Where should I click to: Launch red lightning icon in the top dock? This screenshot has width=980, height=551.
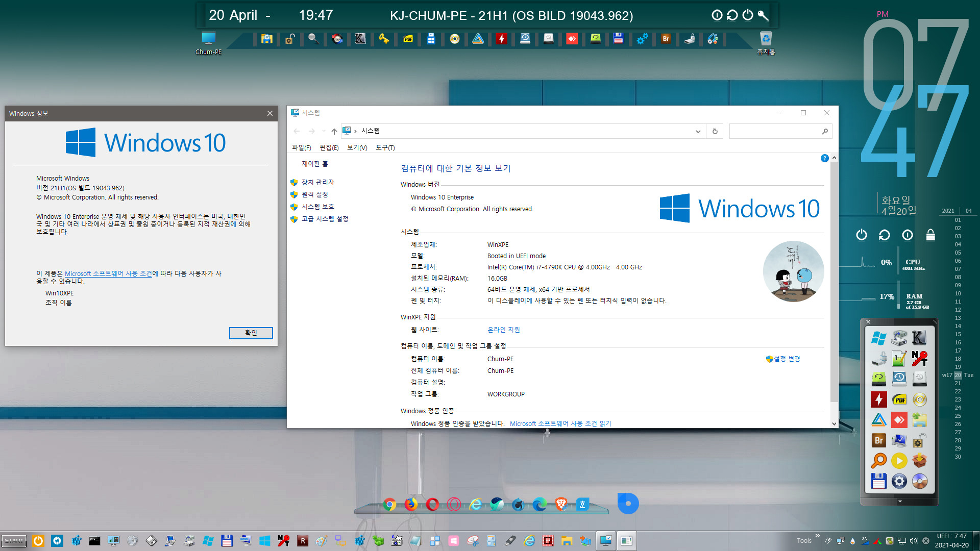point(501,39)
